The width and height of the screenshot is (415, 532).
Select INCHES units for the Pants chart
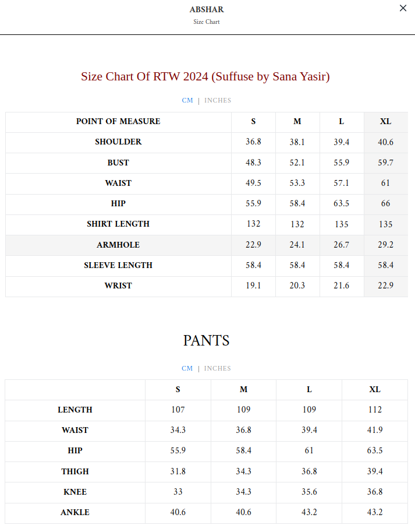pos(218,368)
